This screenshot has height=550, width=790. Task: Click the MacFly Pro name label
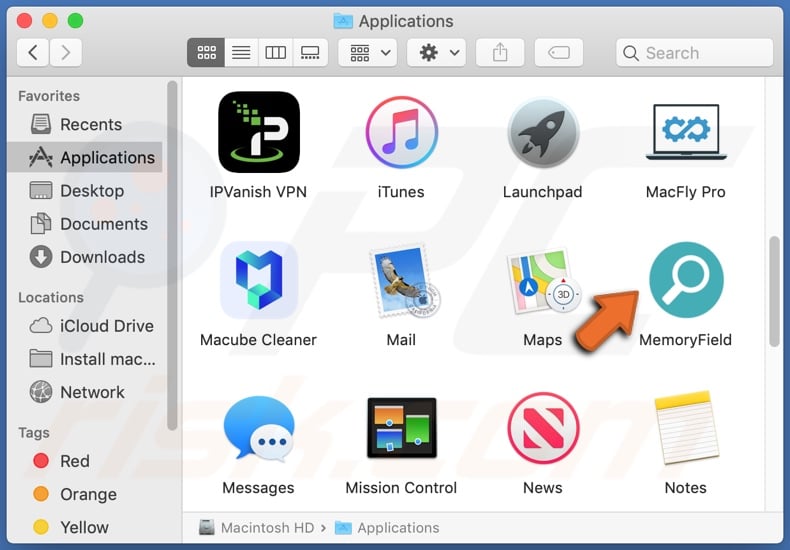686,192
